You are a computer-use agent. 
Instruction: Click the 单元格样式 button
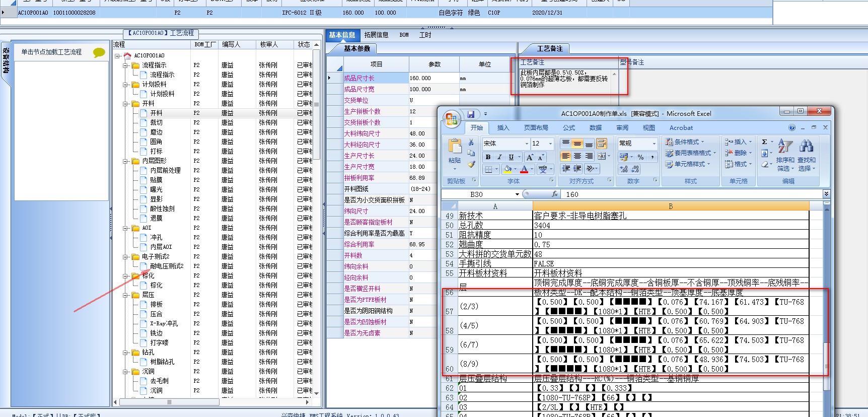point(687,164)
